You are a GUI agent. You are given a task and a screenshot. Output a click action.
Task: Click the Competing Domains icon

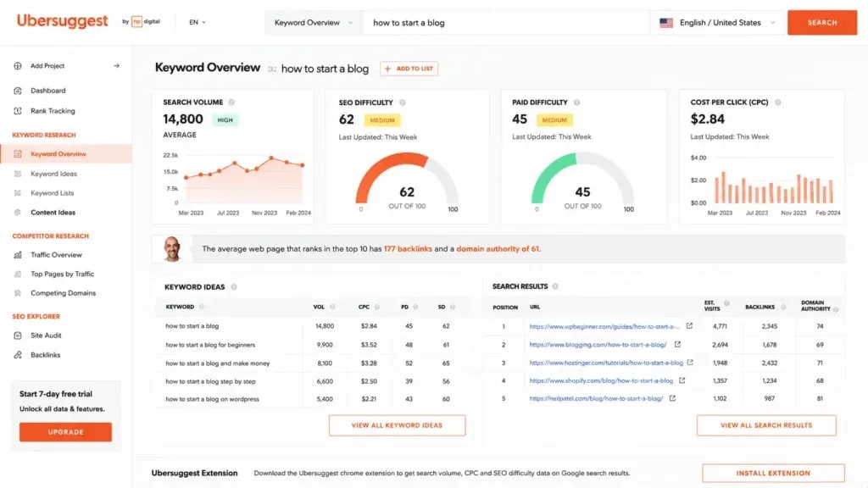coord(18,293)
